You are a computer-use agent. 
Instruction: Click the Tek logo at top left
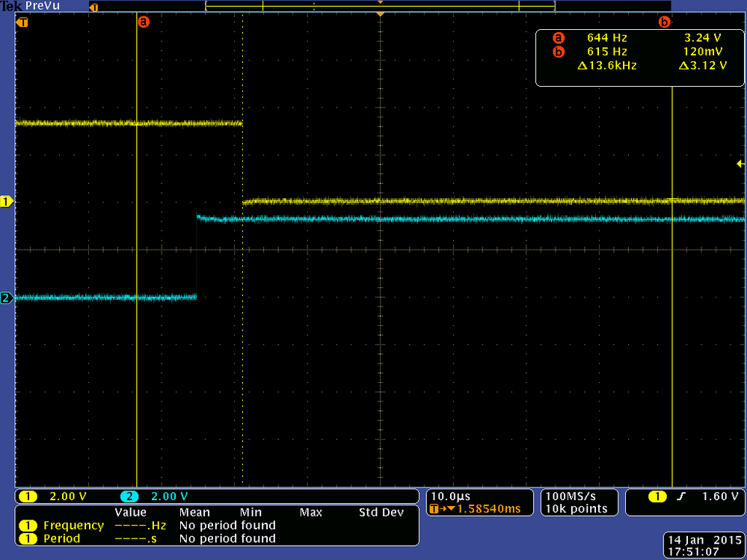11,6
